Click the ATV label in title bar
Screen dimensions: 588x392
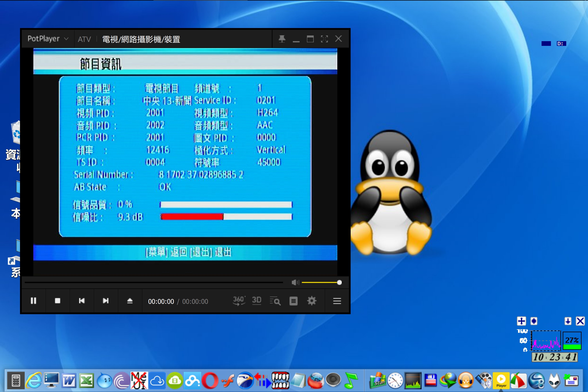coord(84,39)
